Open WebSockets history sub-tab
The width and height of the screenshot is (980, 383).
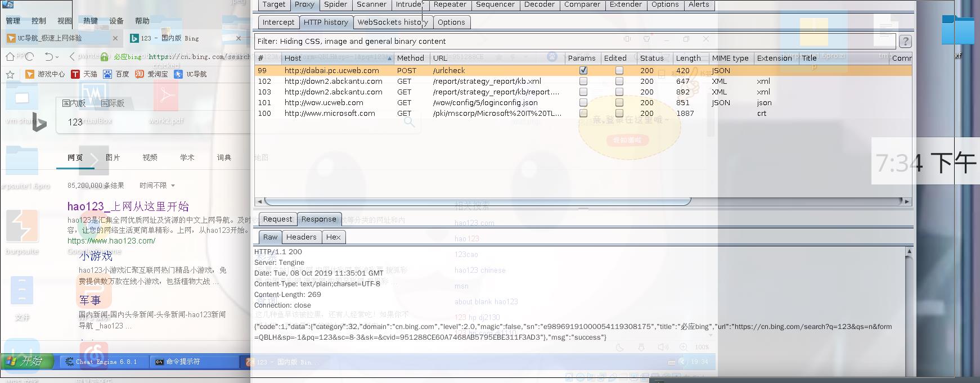[393, 22]
